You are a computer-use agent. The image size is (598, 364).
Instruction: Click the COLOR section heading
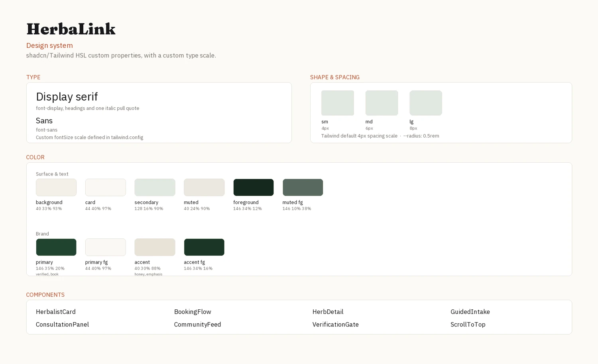pos(35,157)
